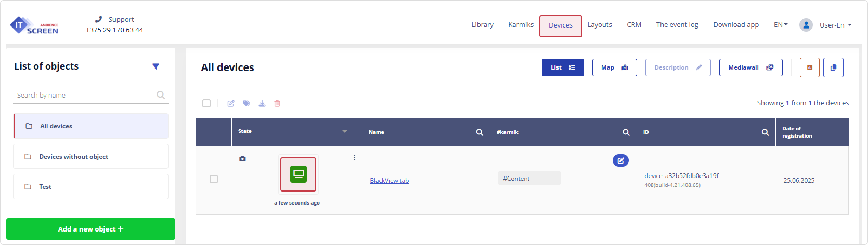The height and width of the screenshot is (245, 868).
Task: Click the edit pencil icon in the bulk toolbar
Action: pos(231,103)
